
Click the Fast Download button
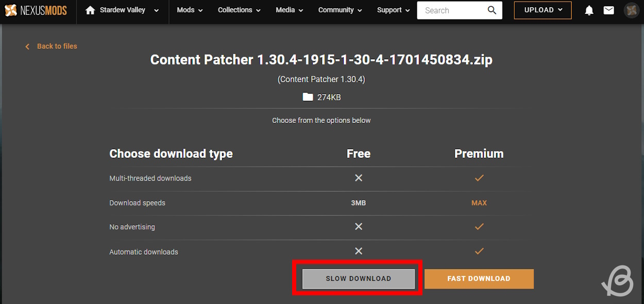pyautogui.click(x=479, y=279)
